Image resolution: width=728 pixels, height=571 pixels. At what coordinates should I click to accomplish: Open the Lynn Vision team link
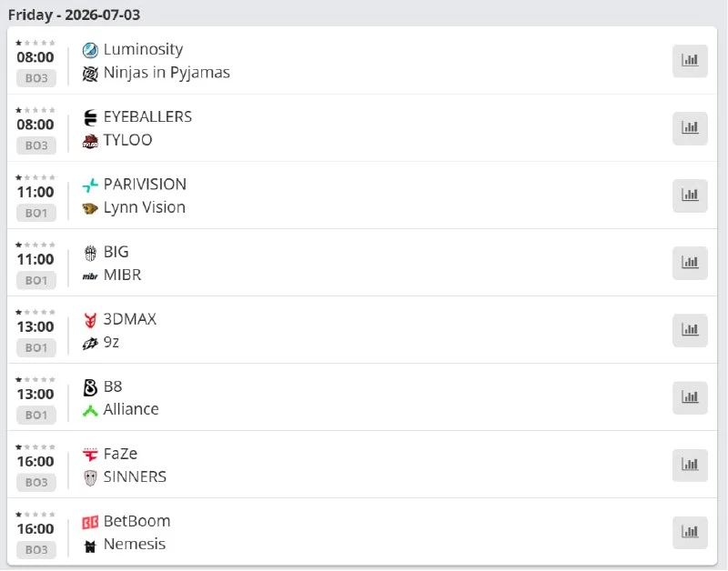[x=145, y=207]
